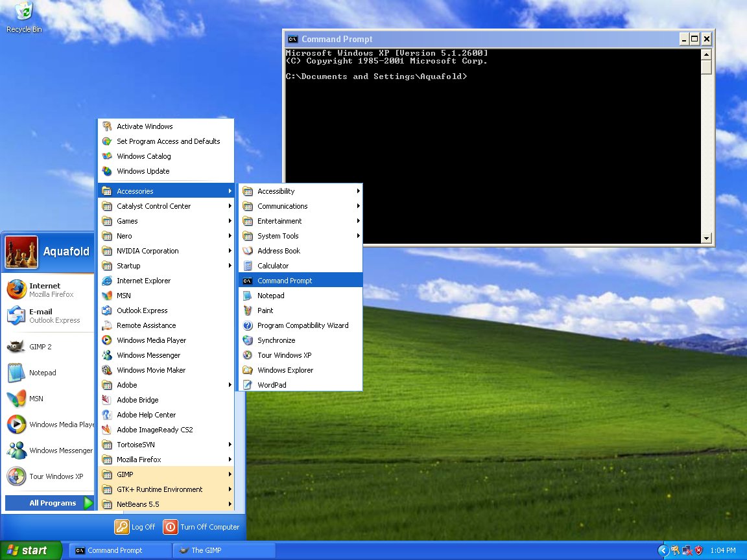Open WordPad from the Accessories menu

271,385
